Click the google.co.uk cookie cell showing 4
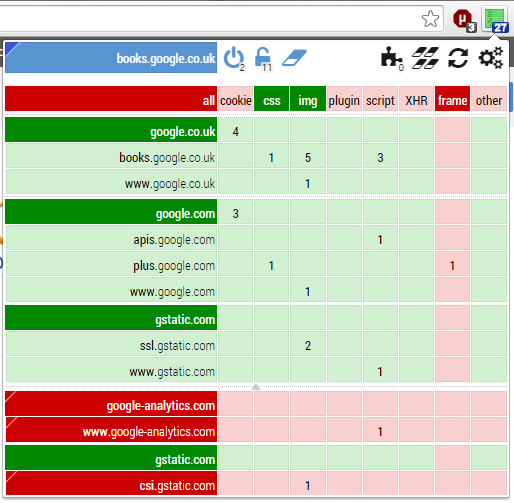514x503 pixels. [236, 130]
